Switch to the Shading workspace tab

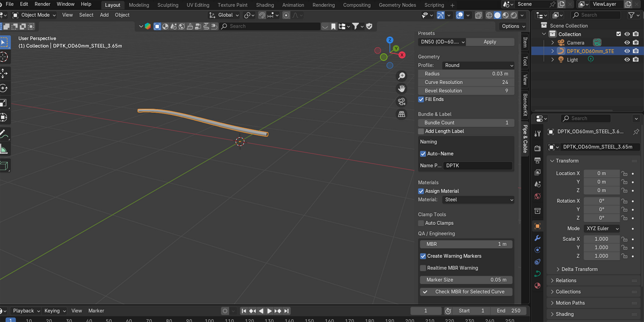[x=265, y=5]
